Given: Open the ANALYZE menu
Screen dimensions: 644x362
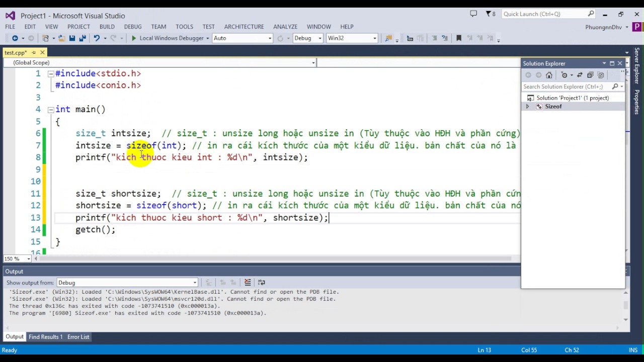Looking at the screenshot, I should pyautogui.click(x=285, y=27).
